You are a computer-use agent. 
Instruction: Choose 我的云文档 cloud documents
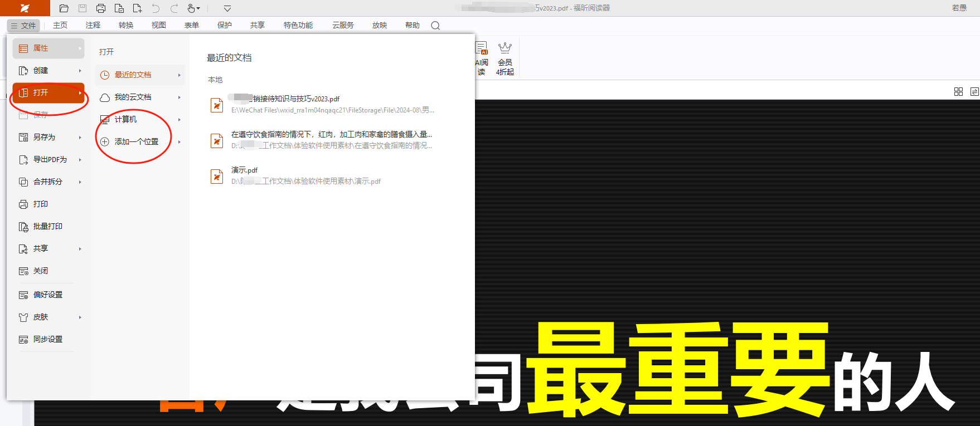(x=133, y=97)
